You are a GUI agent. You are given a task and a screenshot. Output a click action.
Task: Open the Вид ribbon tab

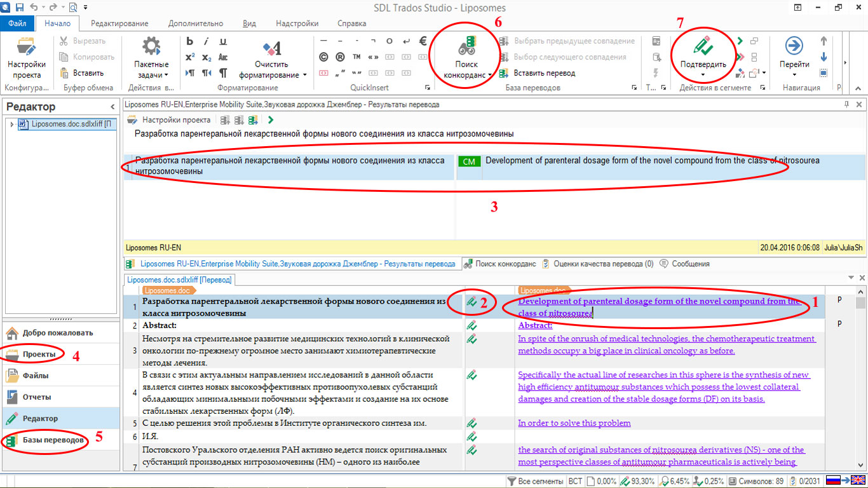(x=250, y=24)
